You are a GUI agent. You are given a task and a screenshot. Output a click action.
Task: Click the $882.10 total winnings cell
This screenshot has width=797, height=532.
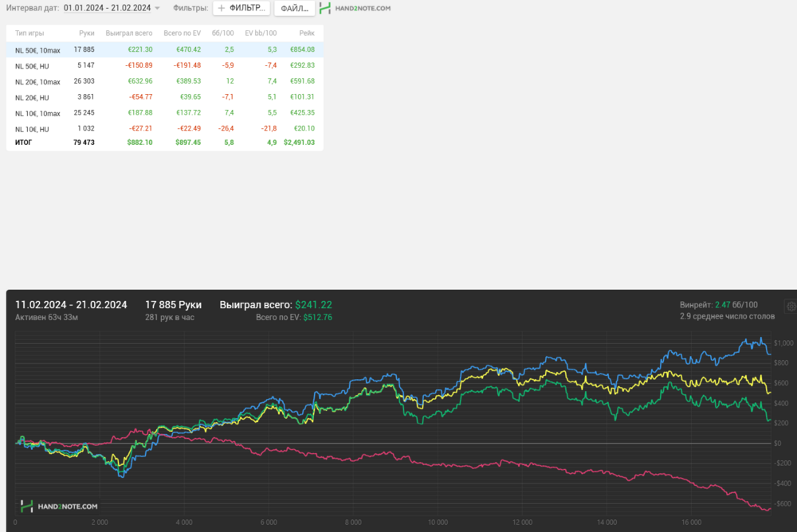[139, 143]
